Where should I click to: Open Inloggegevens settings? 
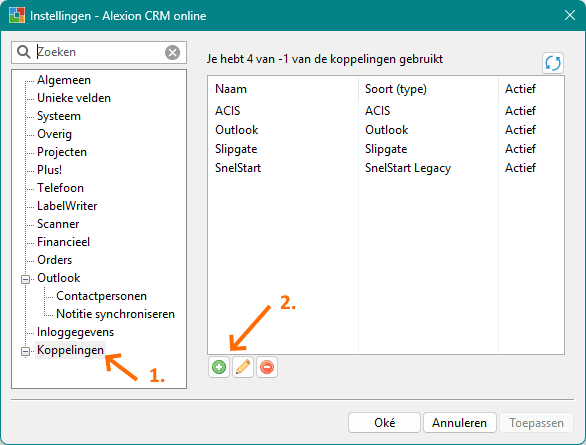[x=75, y=332]
